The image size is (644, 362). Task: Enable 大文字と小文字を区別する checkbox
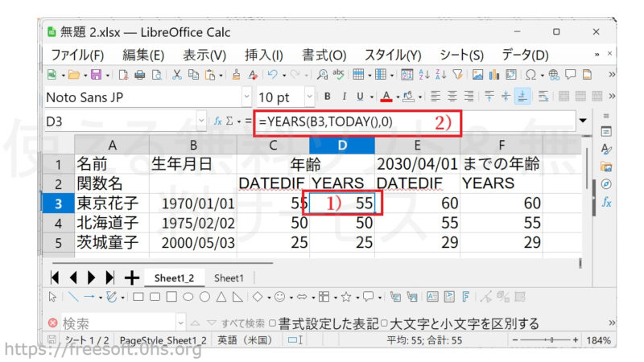[385, 323]
